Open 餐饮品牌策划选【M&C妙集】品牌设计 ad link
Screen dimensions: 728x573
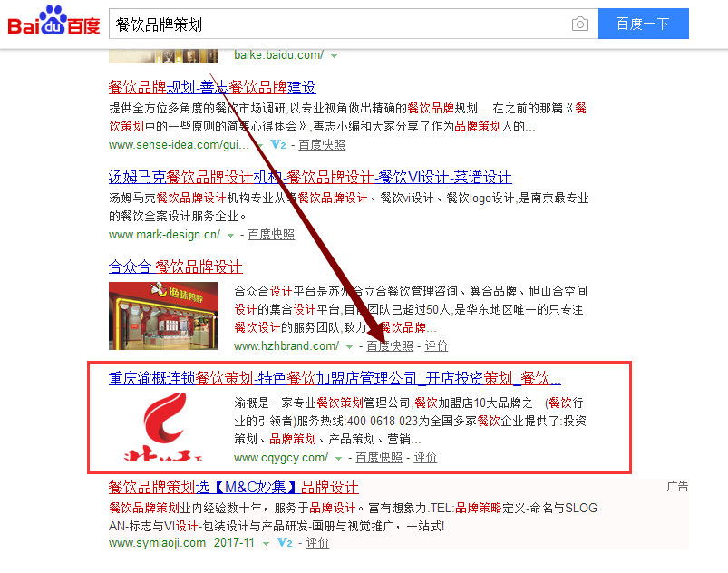tap(234, 487)
